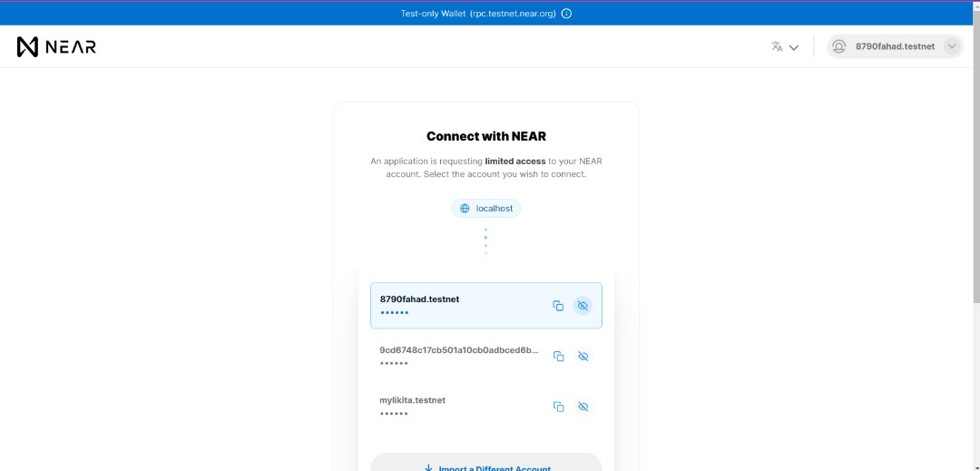
Task: Click the NEAR logo
Action: click(x=56, y=47)
